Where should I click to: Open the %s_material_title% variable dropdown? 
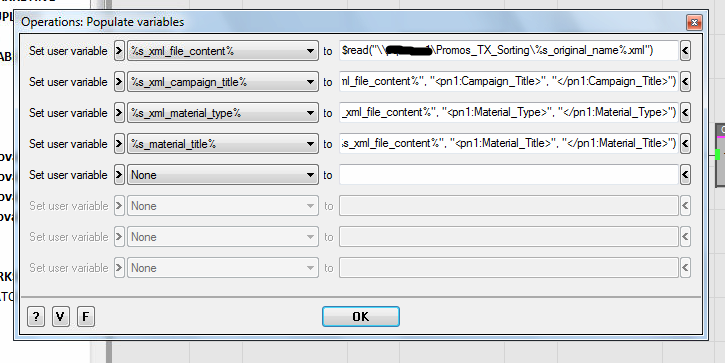[x=223, y=144]
